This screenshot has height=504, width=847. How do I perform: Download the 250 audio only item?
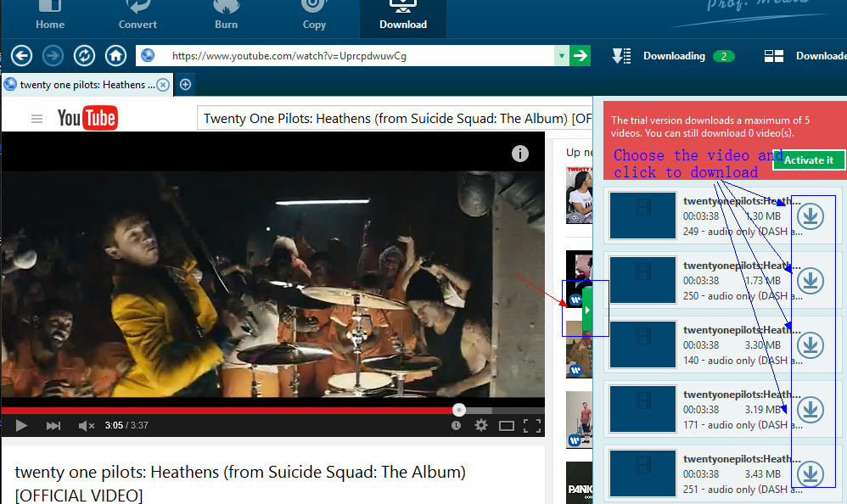click(811, 281)
